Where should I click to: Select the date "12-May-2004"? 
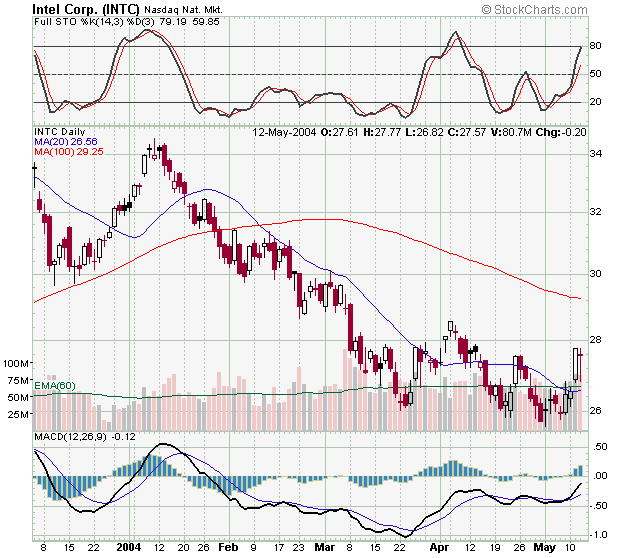pos(284,132)
